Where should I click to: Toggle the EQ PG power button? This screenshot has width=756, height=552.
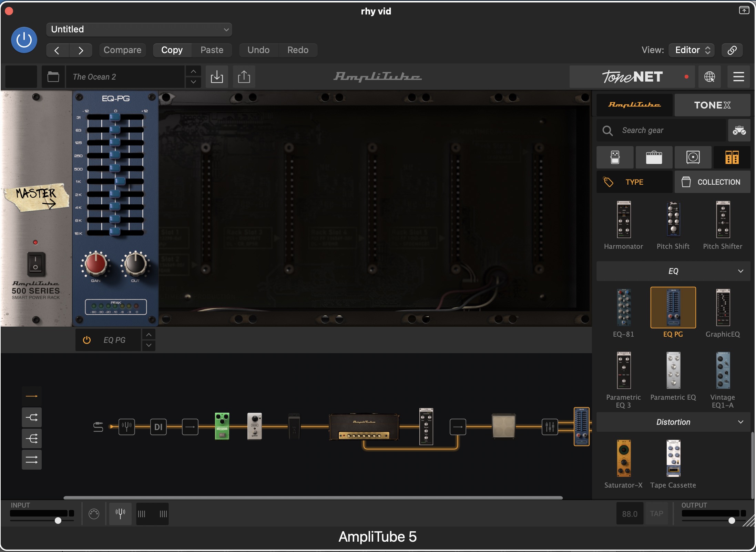tap(87, 340)
